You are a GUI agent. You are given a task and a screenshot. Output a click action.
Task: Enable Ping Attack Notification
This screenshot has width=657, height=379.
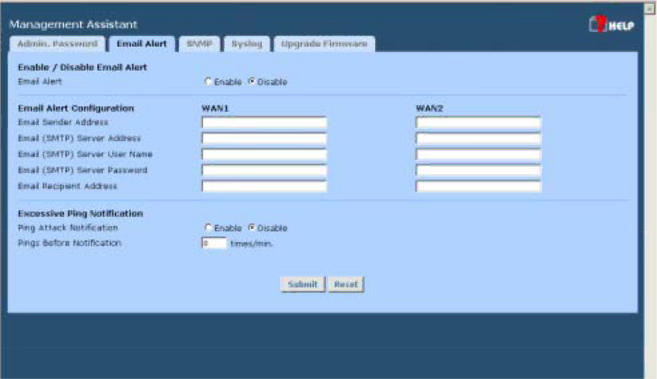click(208, 227)
